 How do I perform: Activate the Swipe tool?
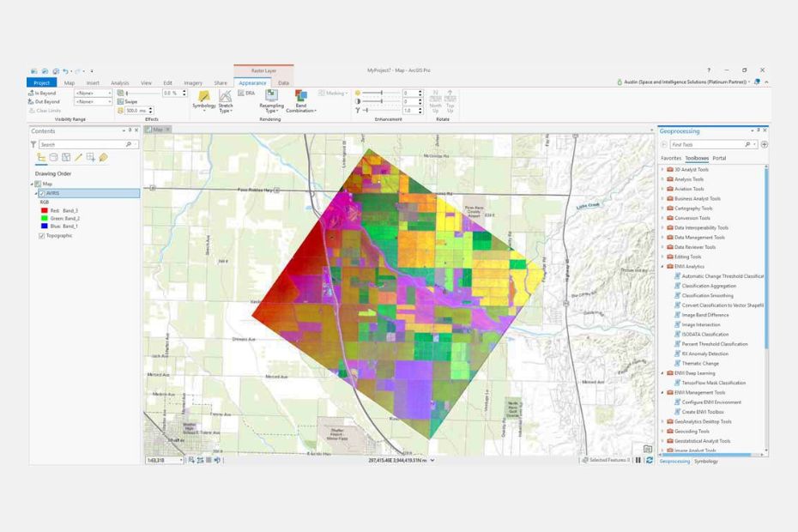[x=128, y=102]
